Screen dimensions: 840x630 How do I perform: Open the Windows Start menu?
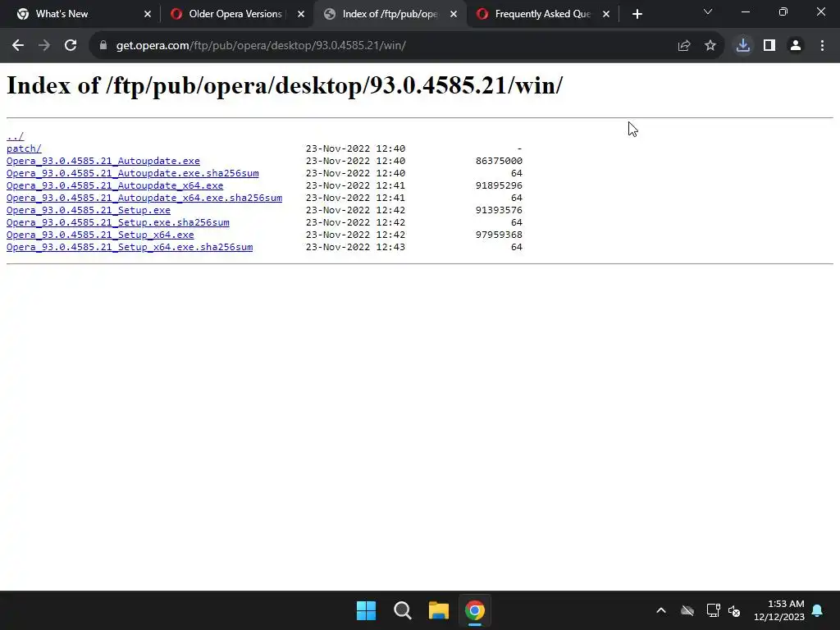pos(367,610)
